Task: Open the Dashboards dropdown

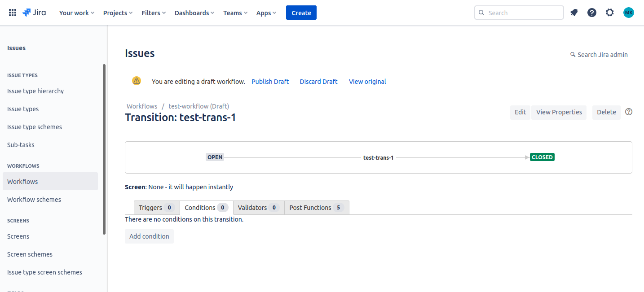Action: click(x=194, y=13)
